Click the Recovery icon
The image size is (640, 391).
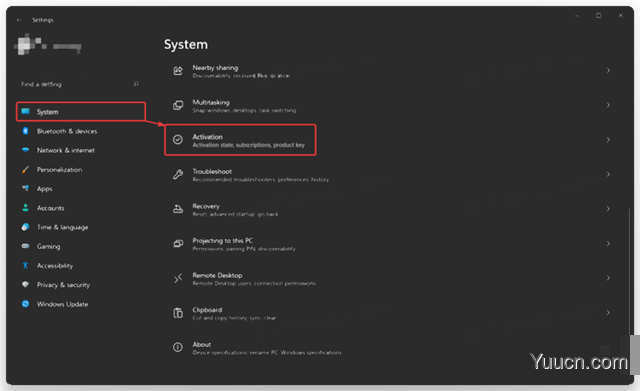tap(178, 209)
